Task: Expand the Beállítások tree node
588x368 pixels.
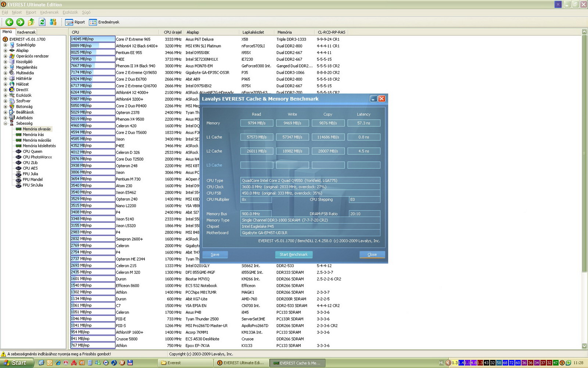Action: [x=6, y=112]
